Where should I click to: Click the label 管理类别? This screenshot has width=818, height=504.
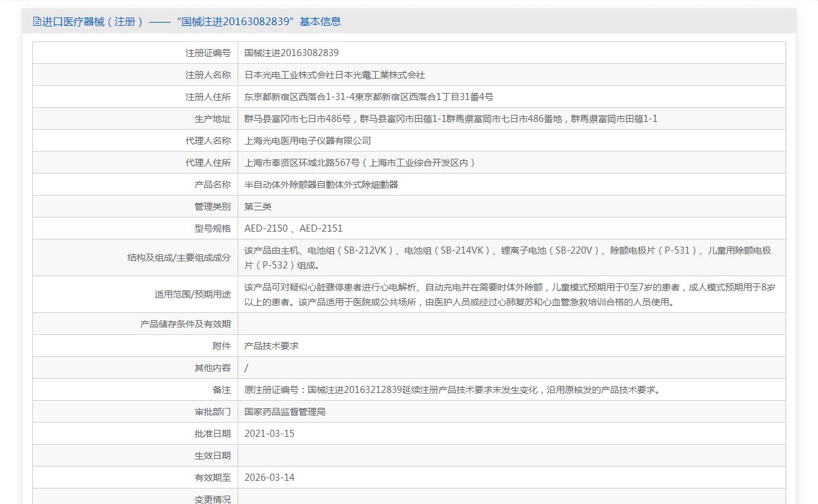coord(212,207)
